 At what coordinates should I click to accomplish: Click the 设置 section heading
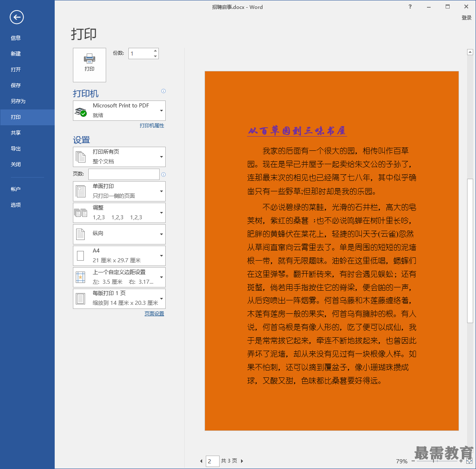(x=81, y=140)
